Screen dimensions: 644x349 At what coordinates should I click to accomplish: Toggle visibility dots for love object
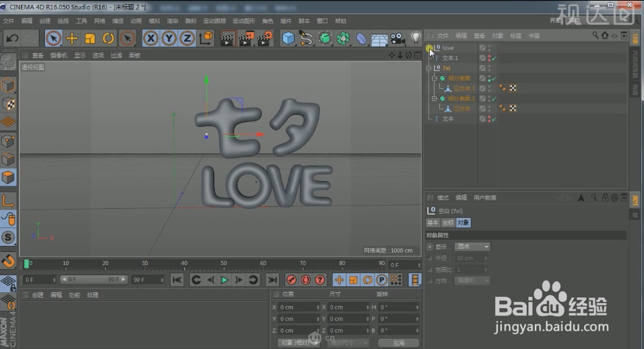(489, 48)
